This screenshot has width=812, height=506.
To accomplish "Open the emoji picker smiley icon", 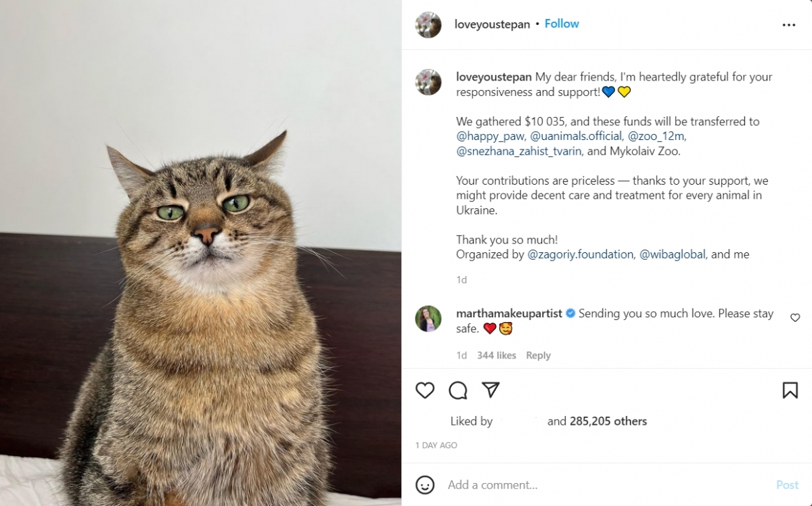I will click(x=425, y=484).
